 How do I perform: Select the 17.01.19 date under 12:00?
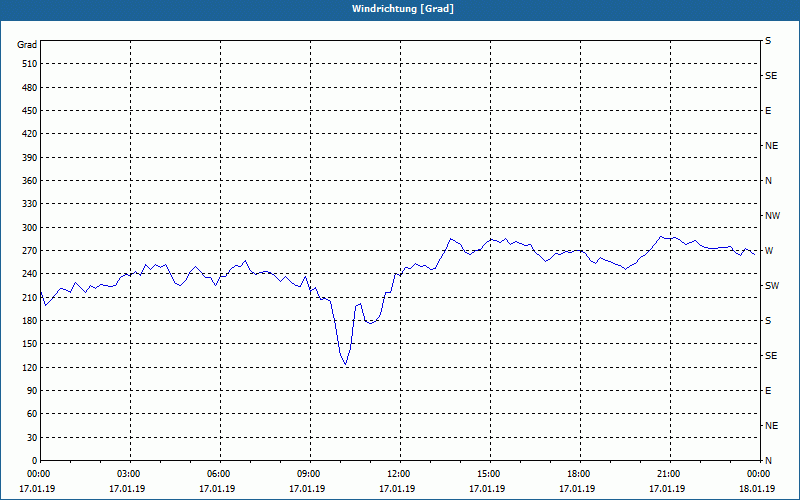pyautogui.click(x=397, y=489)
